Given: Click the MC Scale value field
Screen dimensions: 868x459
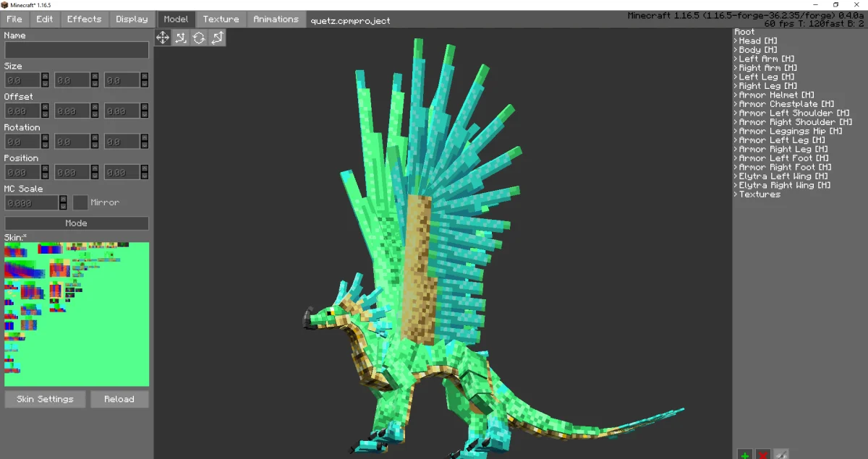Looking at the screenshot, I should [x=32, y=203].
